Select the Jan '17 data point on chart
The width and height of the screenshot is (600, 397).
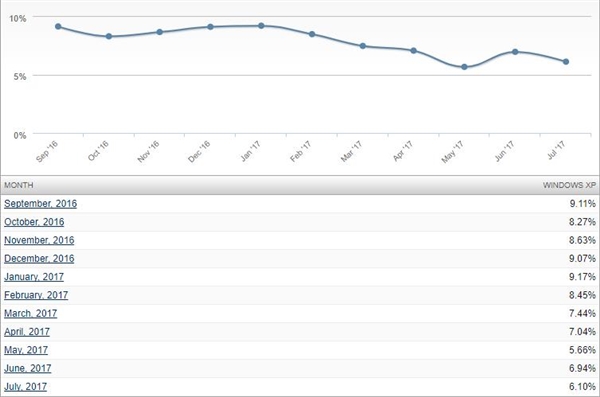[x=261, y=26]
